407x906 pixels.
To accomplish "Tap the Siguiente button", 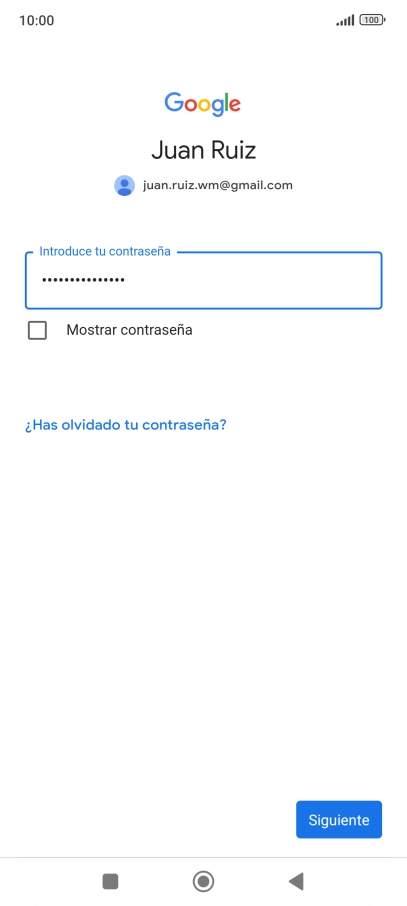I will coord(339,819).
